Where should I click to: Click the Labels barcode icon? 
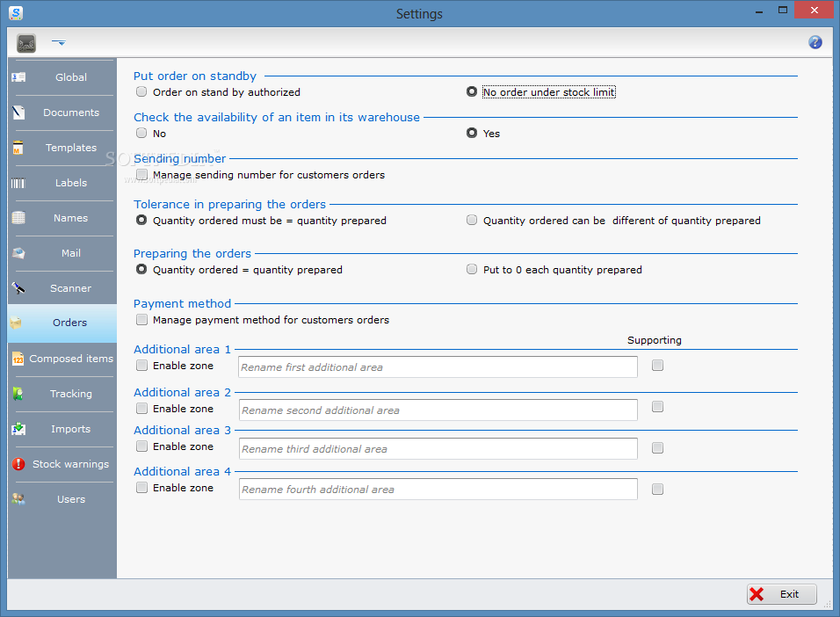point(18,184)
